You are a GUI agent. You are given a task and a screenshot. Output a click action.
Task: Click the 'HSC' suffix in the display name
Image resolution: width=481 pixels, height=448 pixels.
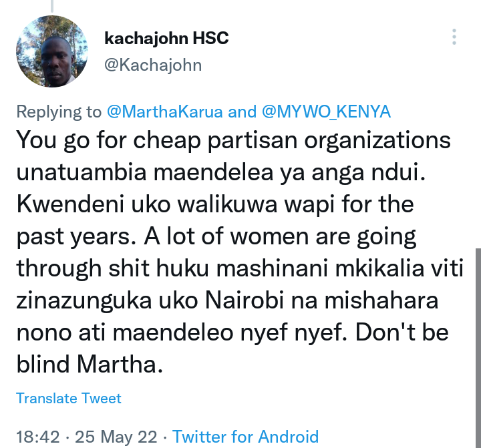210,38
